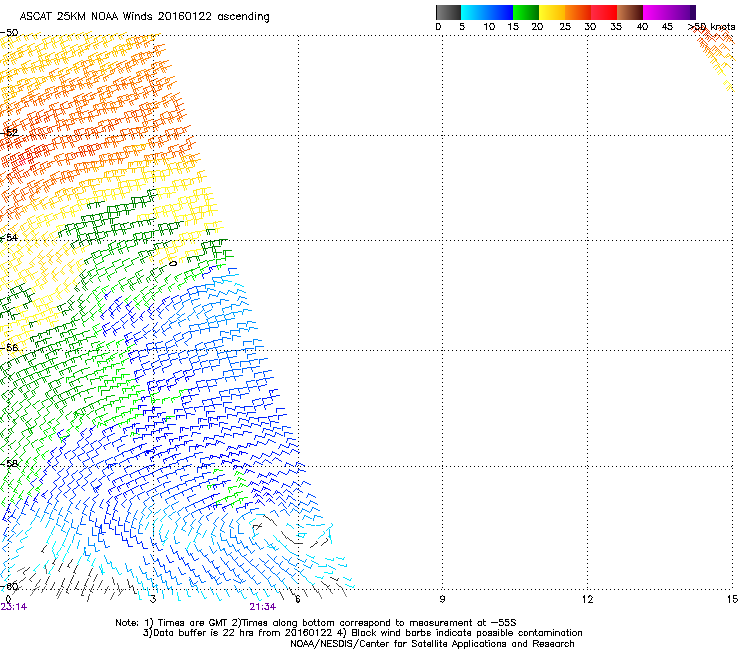
Task: Click the red 30-35 knots color segment
Action: [x=604, y=12]
